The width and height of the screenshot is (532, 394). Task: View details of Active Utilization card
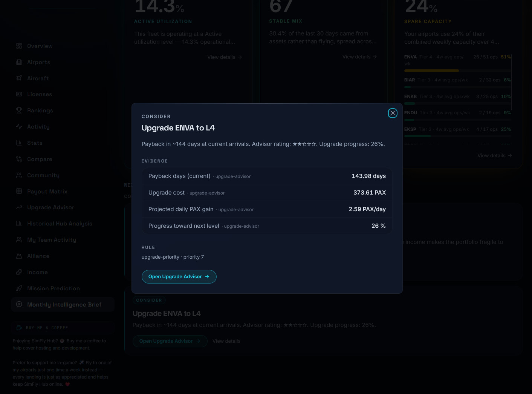coord(225,57)
